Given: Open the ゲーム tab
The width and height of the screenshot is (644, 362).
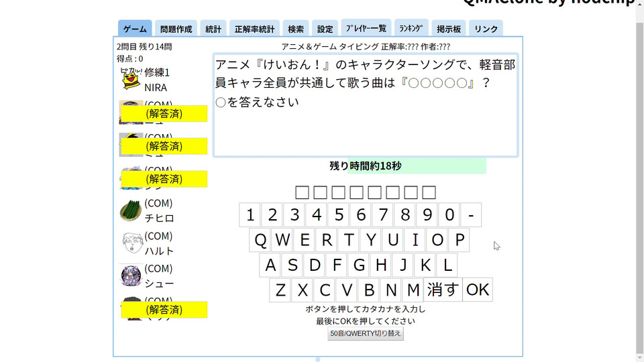Looking at the screenshot, I should tap(135, 28).
